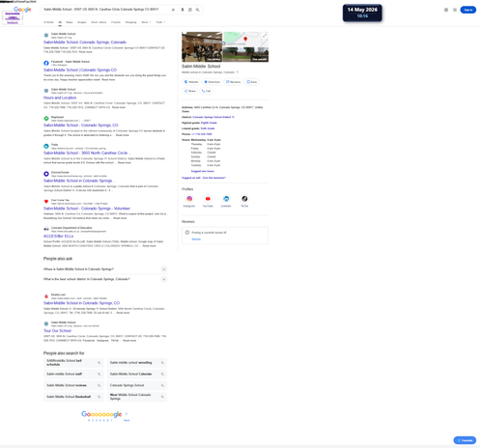Viewport: 483px width, 448px height.
Task: Open 'Sabin Middle School - Colorado Springs - Volunteer' link
Action: 87,209
